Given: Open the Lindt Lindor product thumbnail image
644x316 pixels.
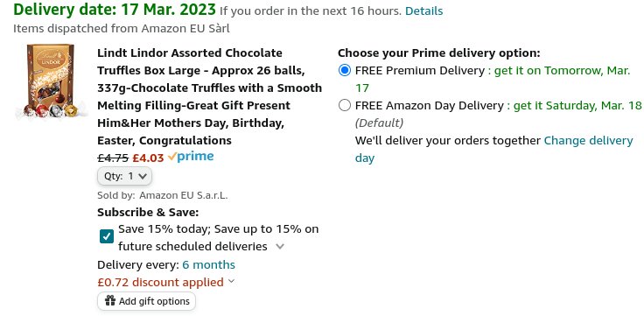Looking at the screenshot, I should (52, 81).
